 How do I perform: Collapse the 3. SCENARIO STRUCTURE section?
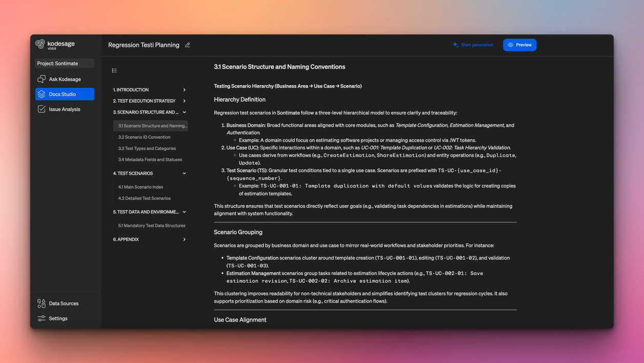(x=184, y=112)
